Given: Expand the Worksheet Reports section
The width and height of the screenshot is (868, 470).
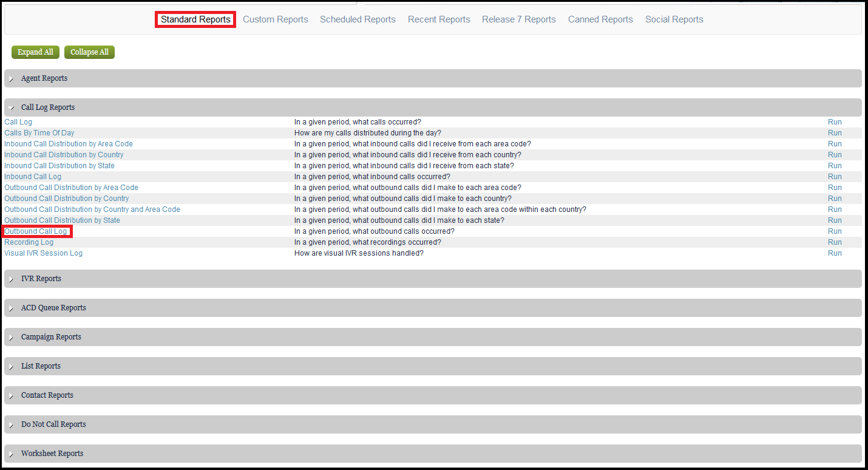Looking at the screenshot, I should point(433,454).
